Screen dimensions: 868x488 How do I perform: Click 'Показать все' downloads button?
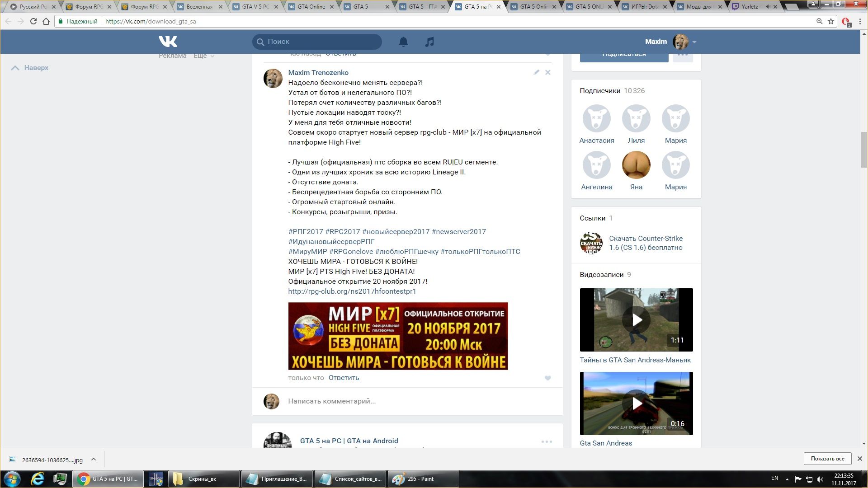827,459
